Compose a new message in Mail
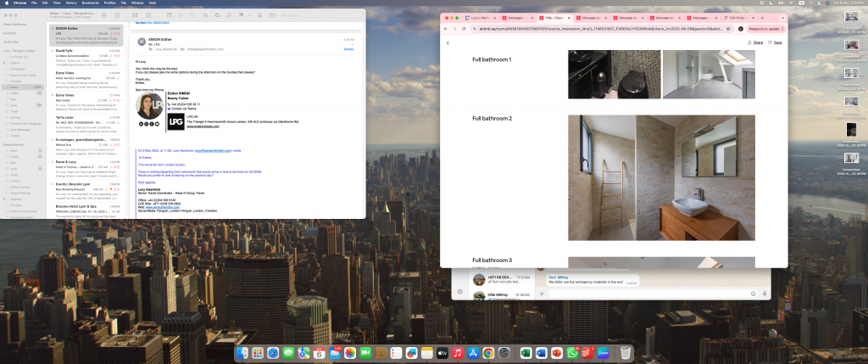 pyautogui.click(x=148, y=15)
